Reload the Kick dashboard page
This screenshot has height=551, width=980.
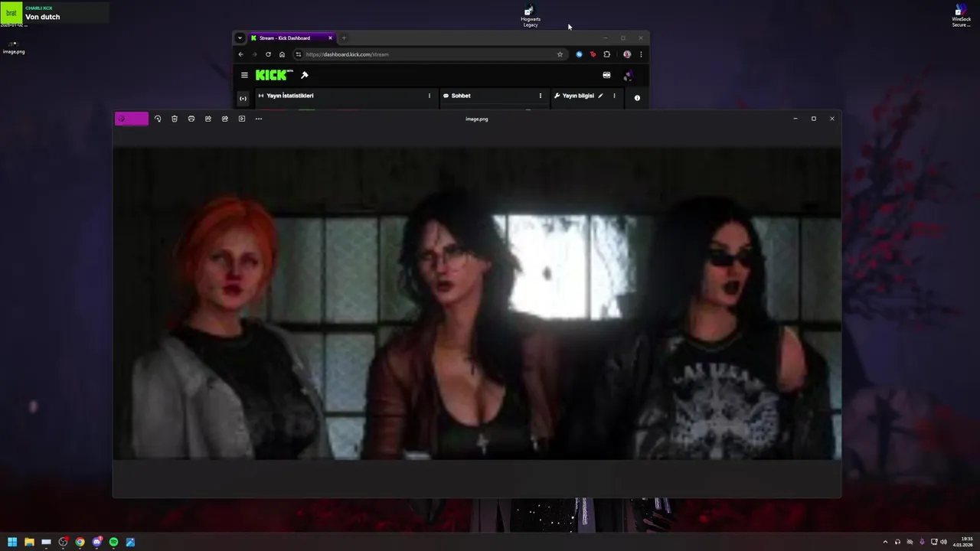pyautogui.click(x=268, y=54)
